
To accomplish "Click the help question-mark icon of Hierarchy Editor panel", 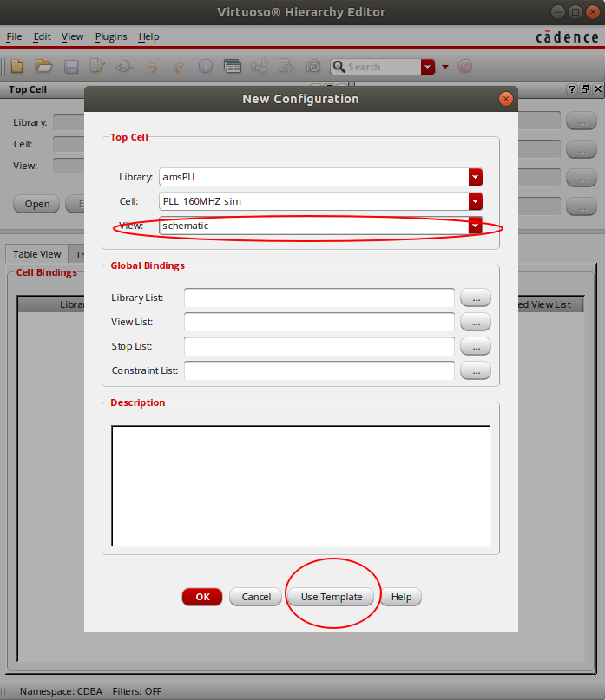I will tap(571, 89).
